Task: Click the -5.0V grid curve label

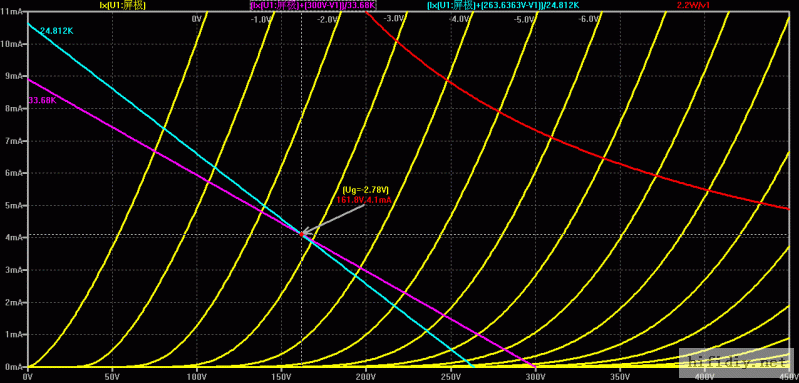Action: coord(524,19)
